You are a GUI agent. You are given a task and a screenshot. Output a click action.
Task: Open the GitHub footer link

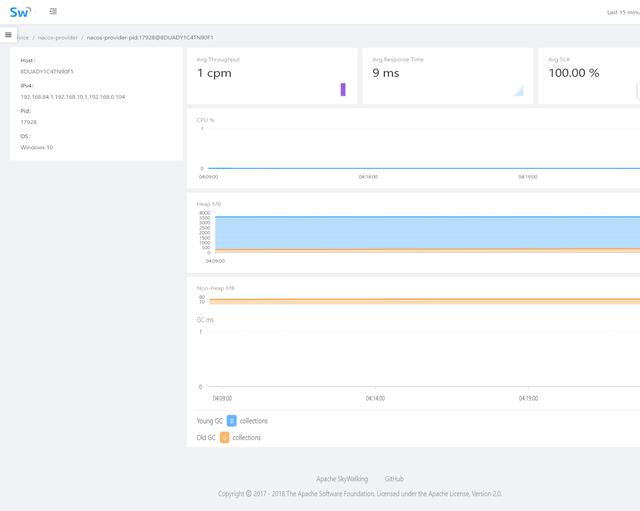click(394, 479)
